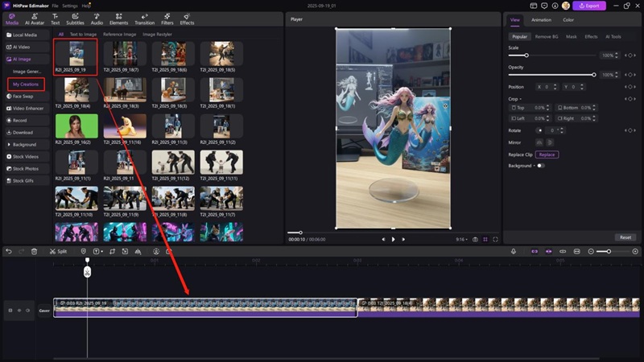Select Record in the left sidebar

[27, 120]
